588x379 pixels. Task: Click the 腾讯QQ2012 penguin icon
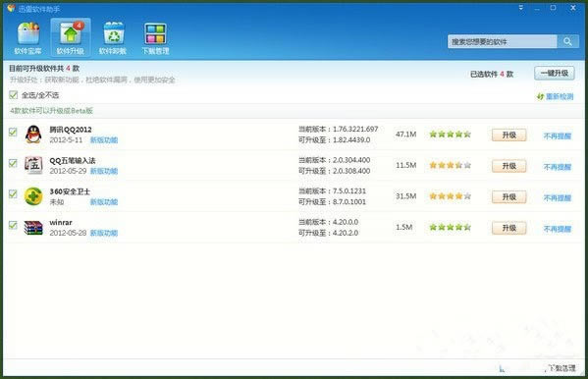click(x=33, y=135)
